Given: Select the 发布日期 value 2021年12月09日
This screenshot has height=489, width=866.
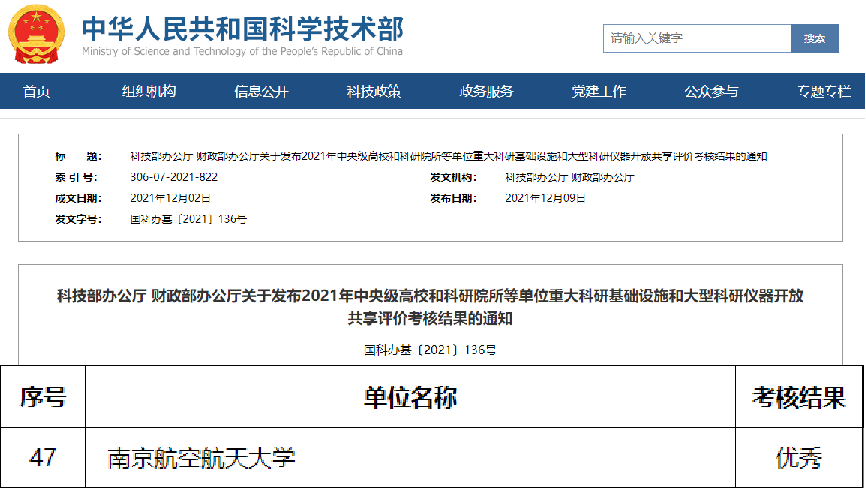Looking at the screenshot, I should tap(545, 198).
